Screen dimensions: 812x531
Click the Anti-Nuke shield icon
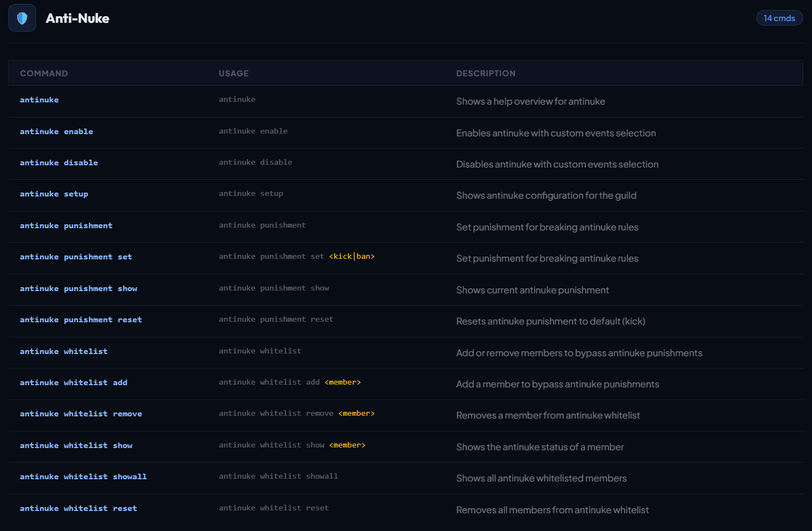(22, 18)
